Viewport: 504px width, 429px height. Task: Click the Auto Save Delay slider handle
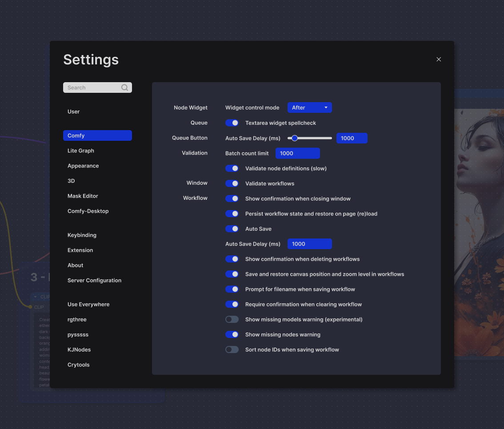tap(294, 138)
